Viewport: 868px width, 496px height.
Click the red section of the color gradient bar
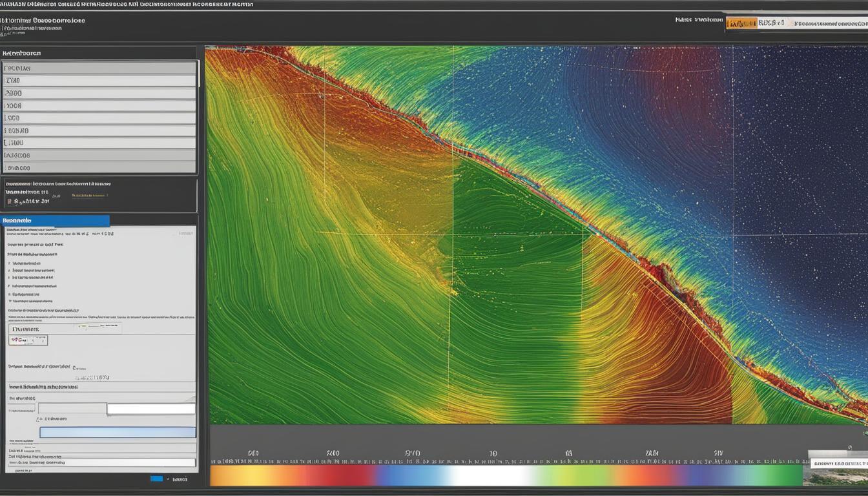[x=342, y=476]
